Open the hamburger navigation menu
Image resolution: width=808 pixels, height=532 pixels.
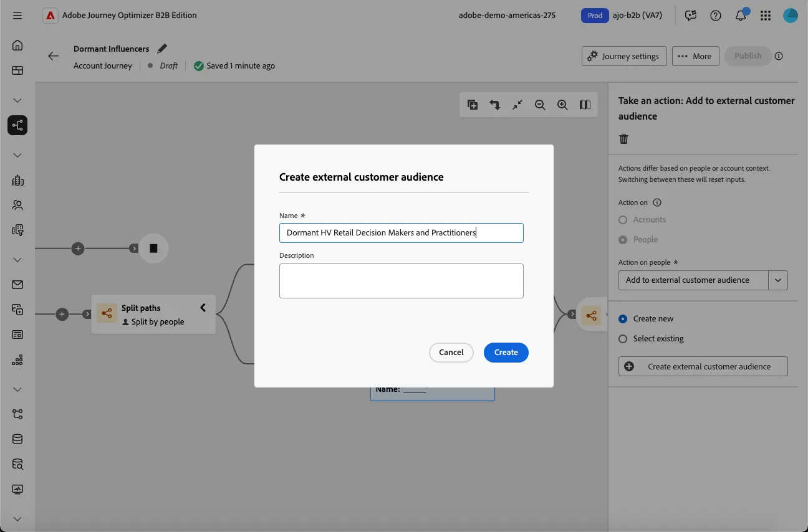pyautogui.click(x=17, y=15)
